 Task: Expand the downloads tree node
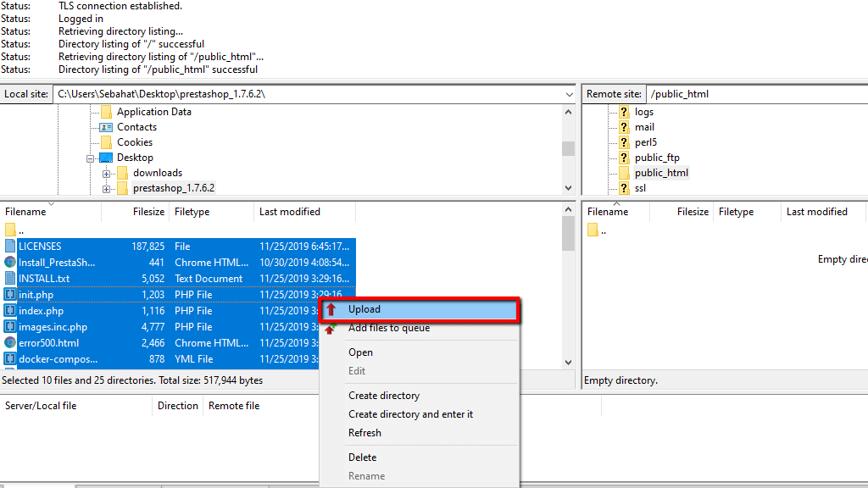click(106, 174)
